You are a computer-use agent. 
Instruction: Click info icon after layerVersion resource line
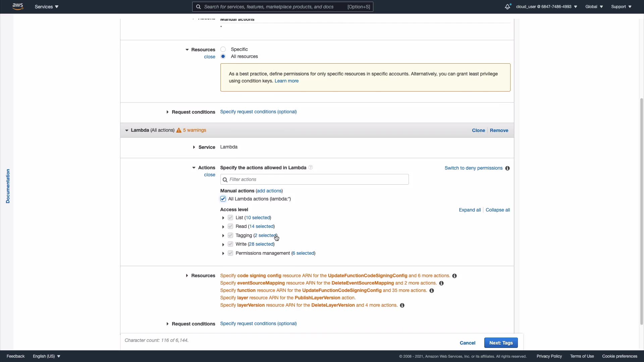[x=402, y=305]
